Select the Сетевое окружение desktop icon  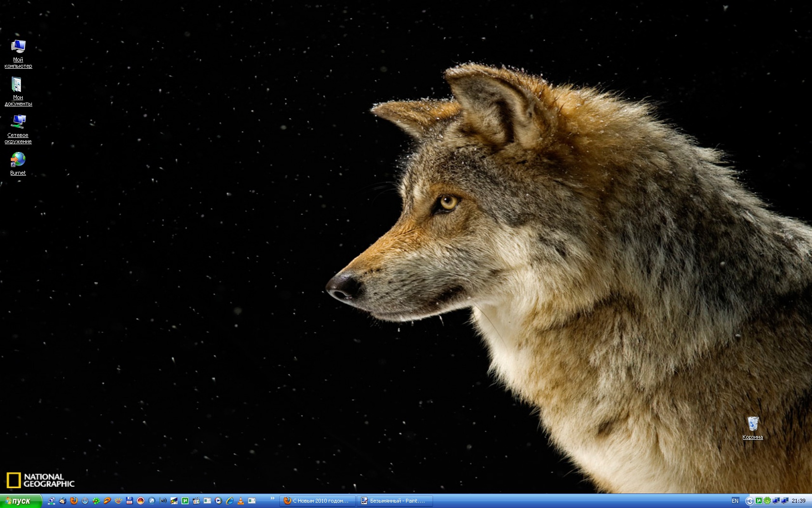tap(18, 121)
